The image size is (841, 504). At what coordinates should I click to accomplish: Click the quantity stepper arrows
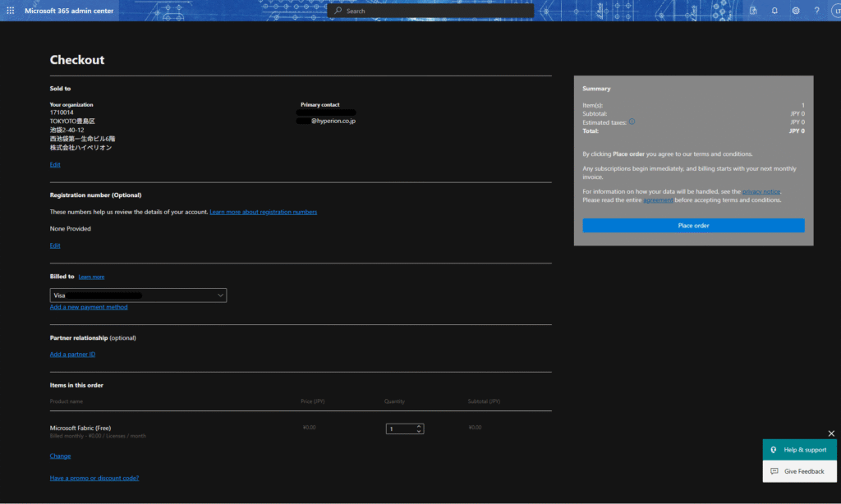pos(419,428)
